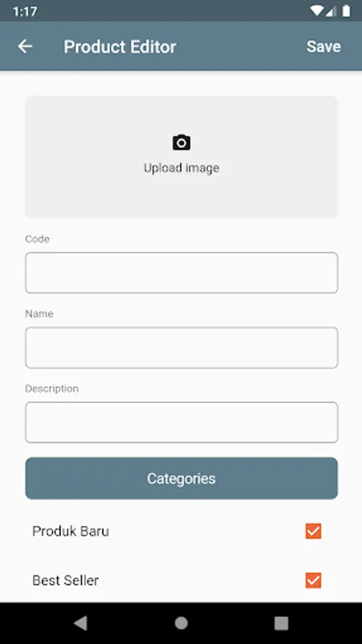Focus the Description input field

coord(182,422)
